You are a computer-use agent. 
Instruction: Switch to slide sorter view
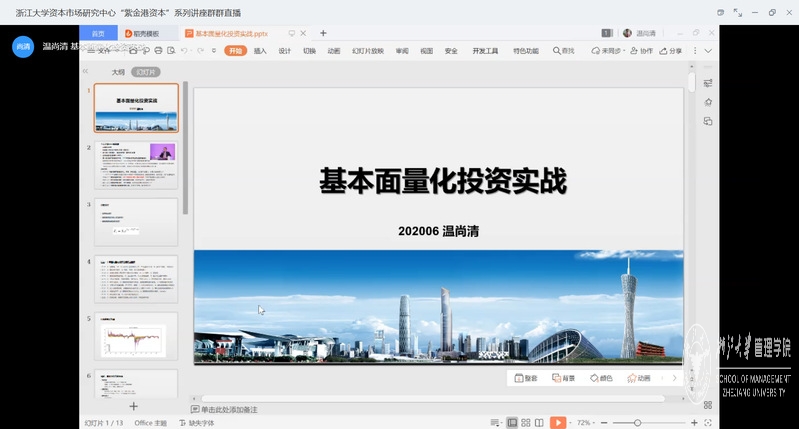(526, 423)
